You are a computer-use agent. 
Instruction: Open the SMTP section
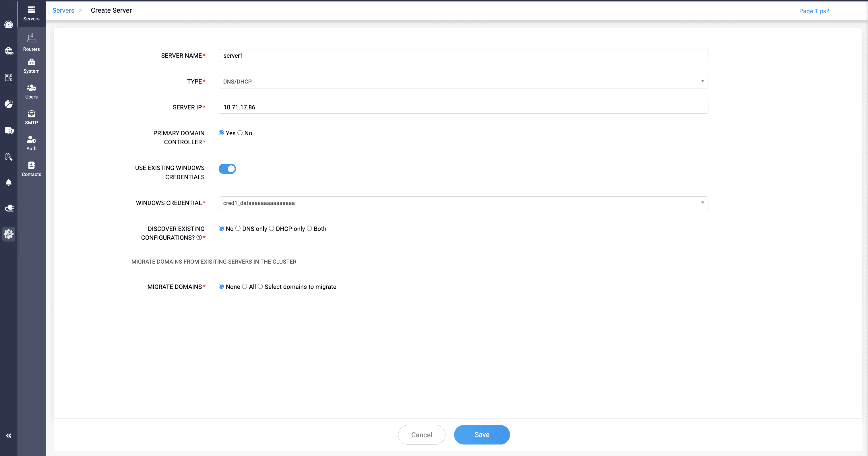coord(31,117)
